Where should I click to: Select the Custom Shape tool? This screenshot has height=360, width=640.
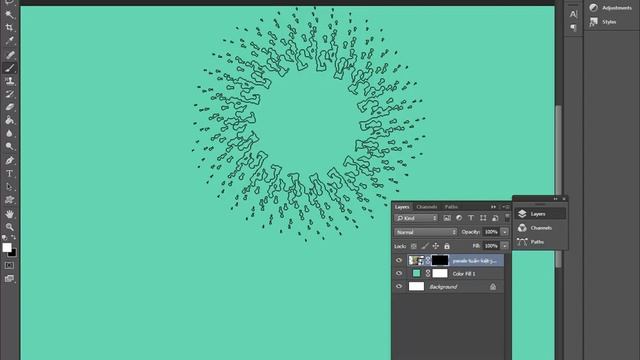tap(9, 200)
